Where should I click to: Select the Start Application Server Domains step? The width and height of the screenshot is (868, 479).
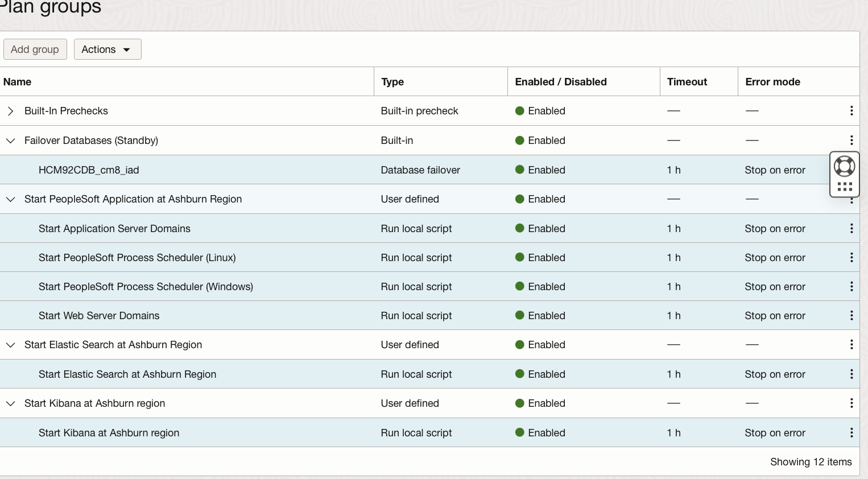coord(114,229)
